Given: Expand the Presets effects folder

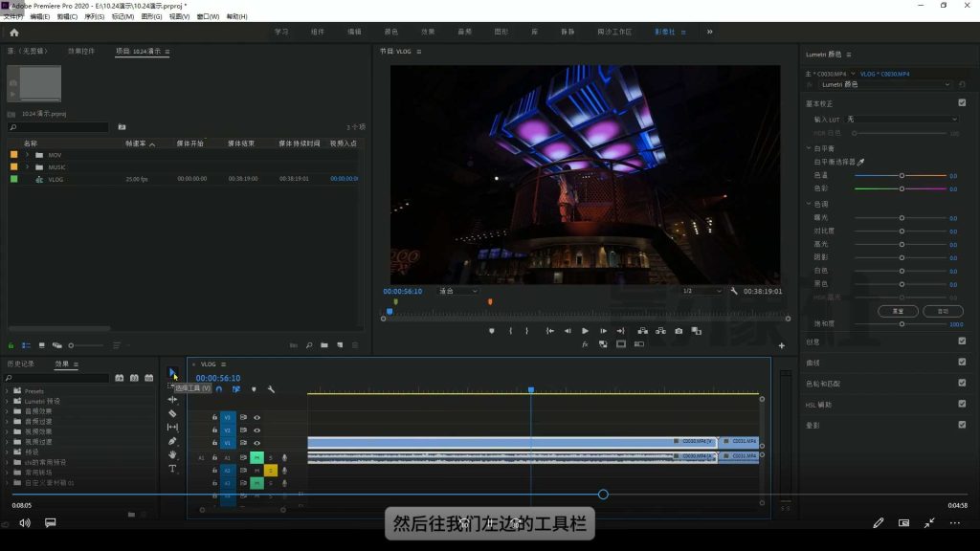Looking at the screenshot, I should (8, 391).
